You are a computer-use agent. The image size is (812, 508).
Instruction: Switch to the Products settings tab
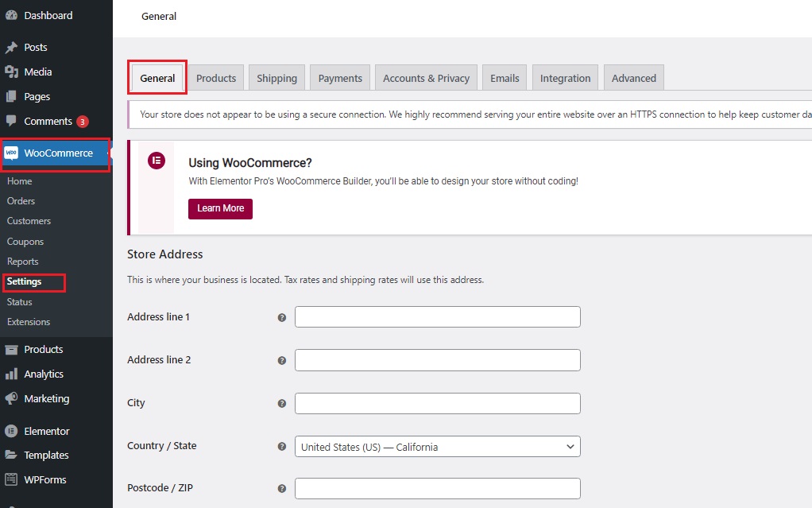tap(216, 78)
